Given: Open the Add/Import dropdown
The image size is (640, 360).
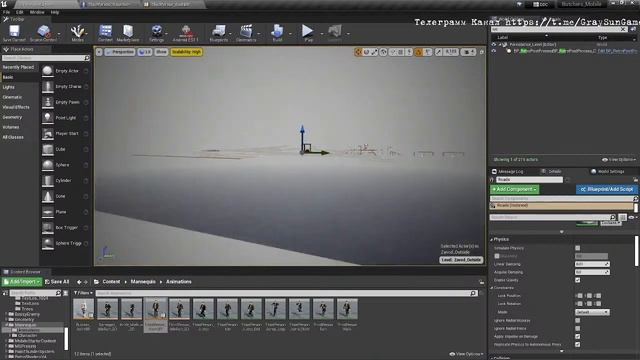Looking at the screenshot, I should (x=21, y=282).
